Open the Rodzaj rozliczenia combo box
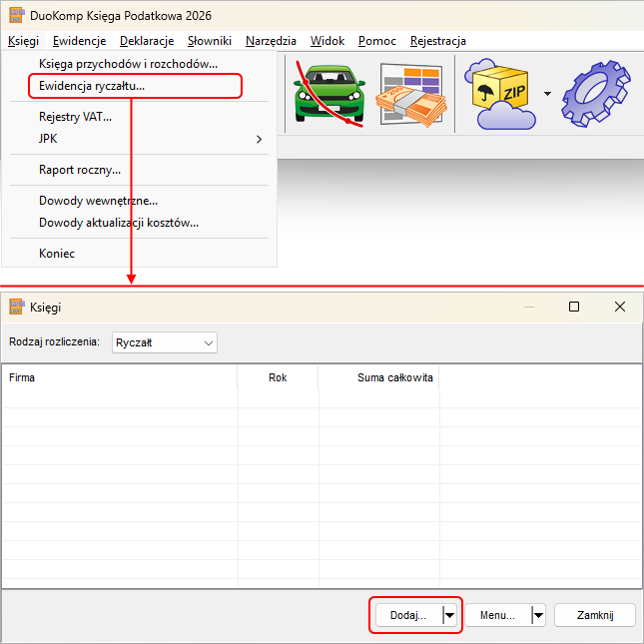Viewport: 644px width, 644px height. coord(164,342)
